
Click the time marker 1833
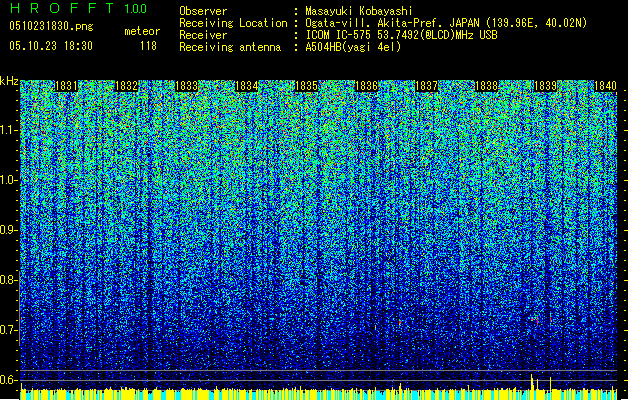click(x=187, y=86)
